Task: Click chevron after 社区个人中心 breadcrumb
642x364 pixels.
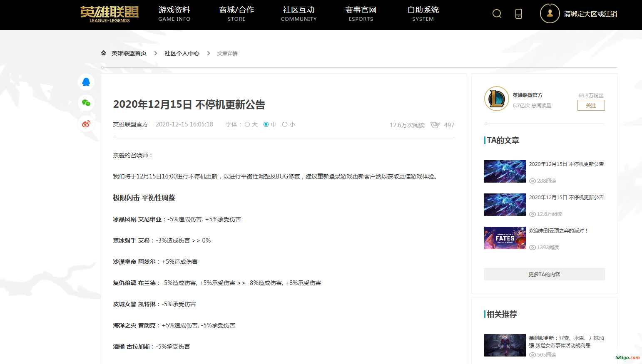Action: [x=209, y=53]
